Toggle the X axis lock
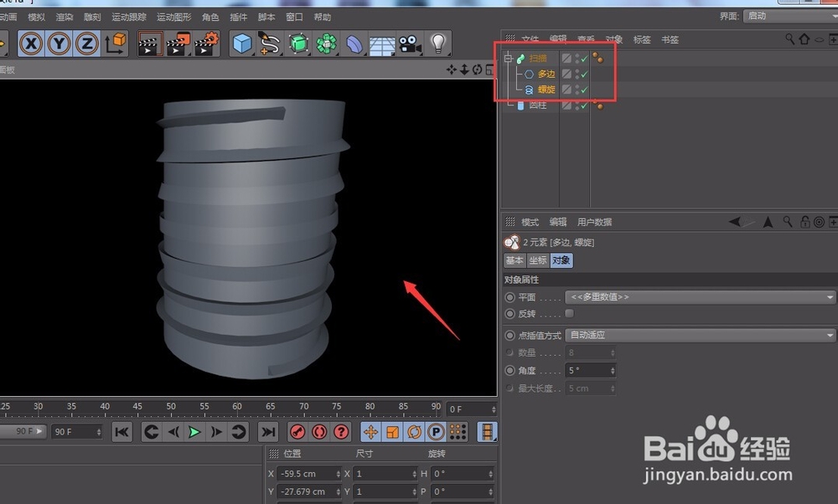The width and height of the screenshot is (838, 504). pos(31,44)
